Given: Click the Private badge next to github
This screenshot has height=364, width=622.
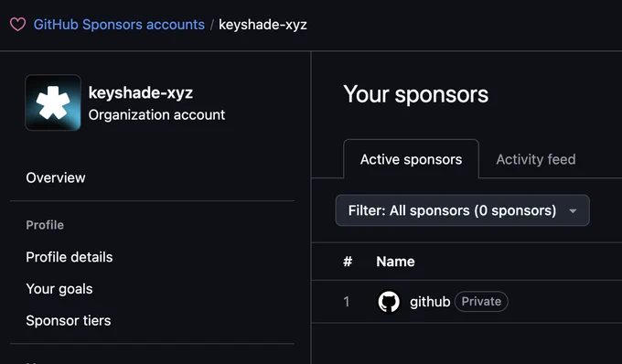Looking at the screenshot, I should [x=481, y=301].
